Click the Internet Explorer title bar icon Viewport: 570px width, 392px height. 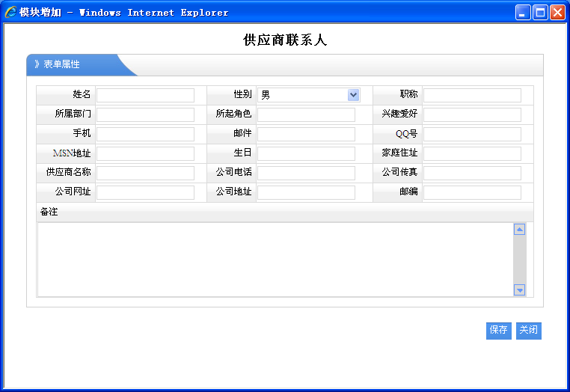pos(10,13)
